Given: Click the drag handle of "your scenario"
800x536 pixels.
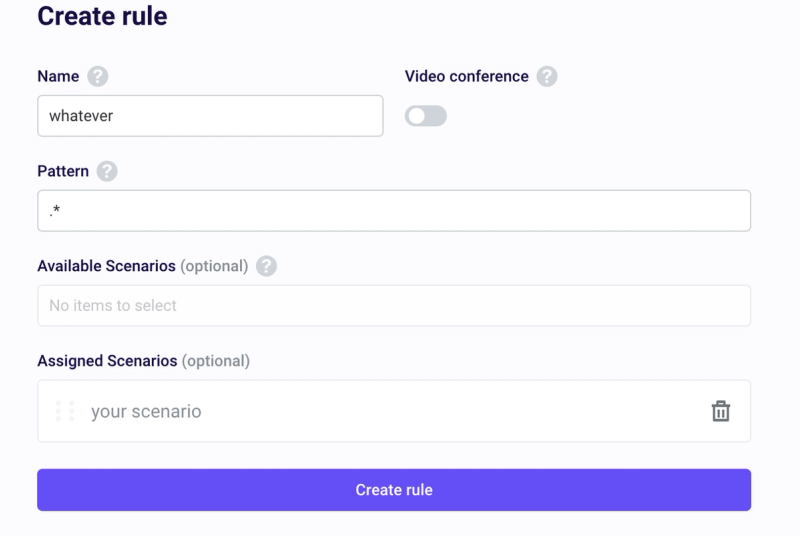Looking at the screenshot, I should (65, 411).
